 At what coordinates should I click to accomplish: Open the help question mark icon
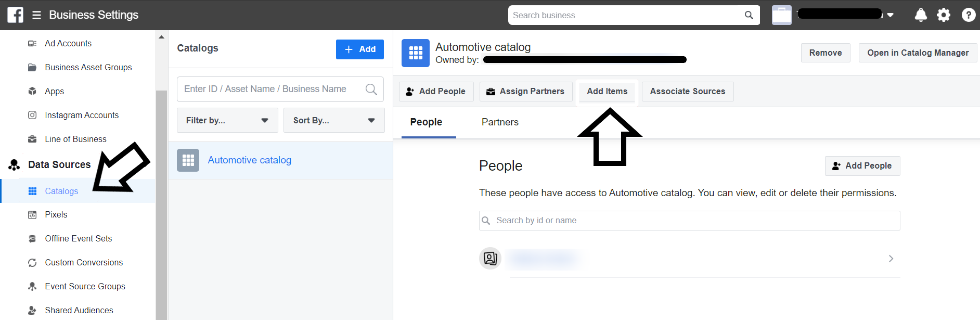pos(968,15)
